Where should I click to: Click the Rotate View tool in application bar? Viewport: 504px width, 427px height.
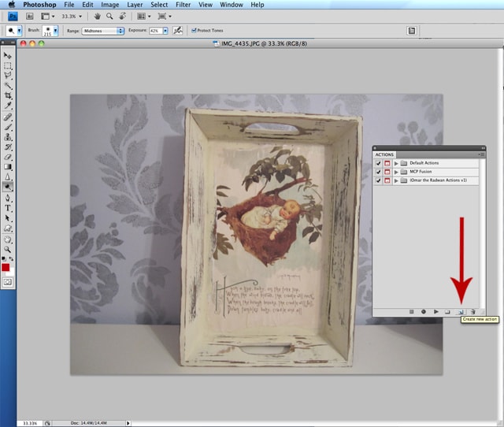[123, 16]
